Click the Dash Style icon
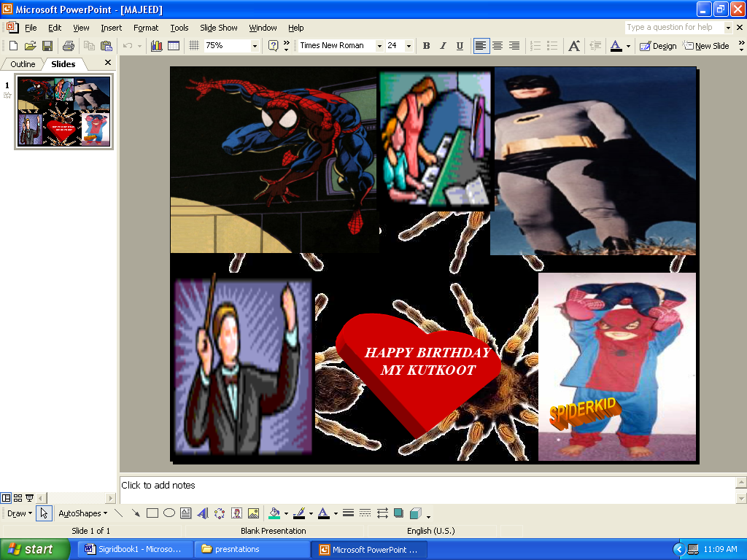 [x=365, y=513]
